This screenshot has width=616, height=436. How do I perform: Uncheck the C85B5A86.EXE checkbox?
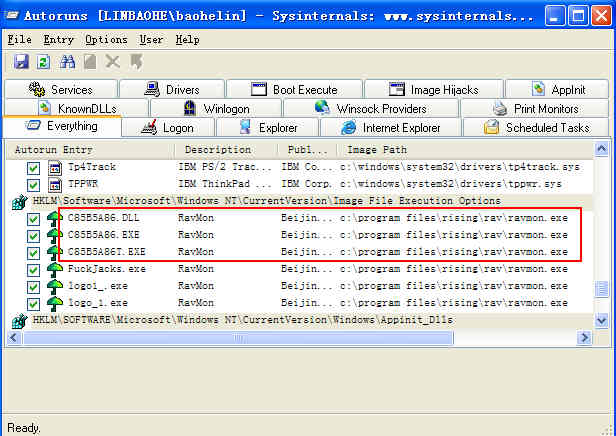click(x=33, y=236)
